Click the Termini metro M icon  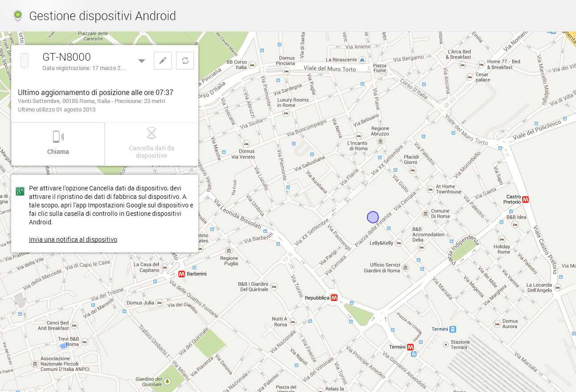(x=410, y=347)
